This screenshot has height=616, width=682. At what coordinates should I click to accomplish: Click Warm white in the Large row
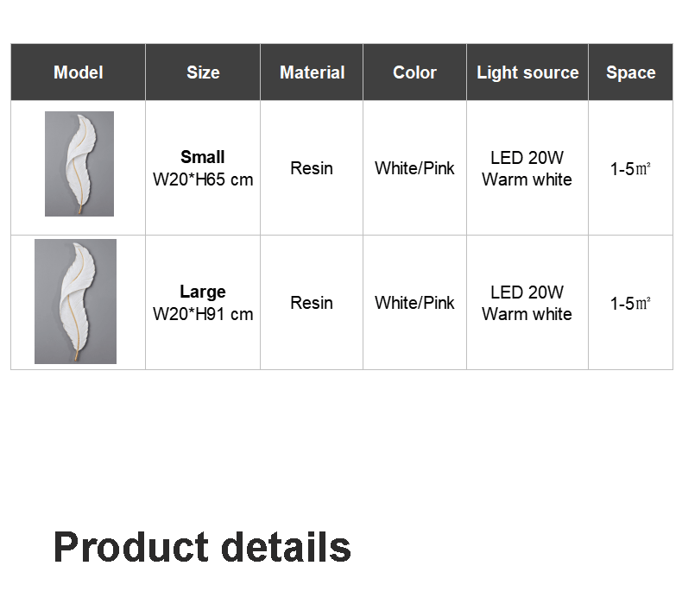527,314
